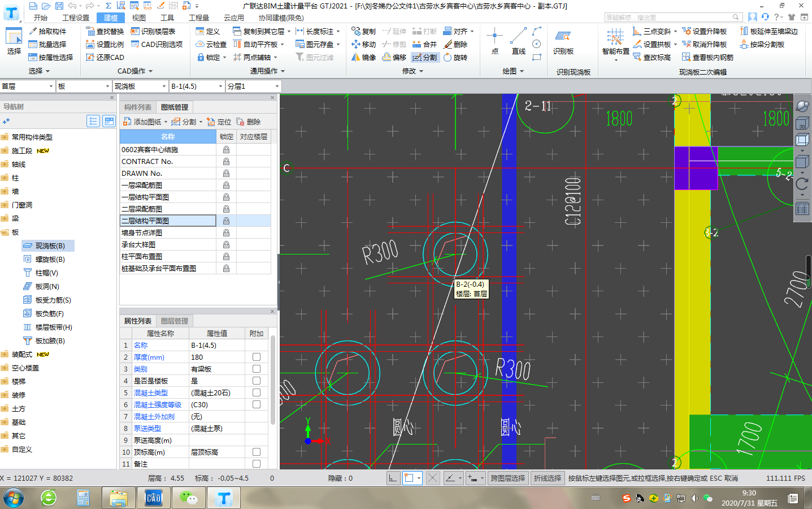
Task: Open the CAD app in taskbar
Action: click(154, 498)
